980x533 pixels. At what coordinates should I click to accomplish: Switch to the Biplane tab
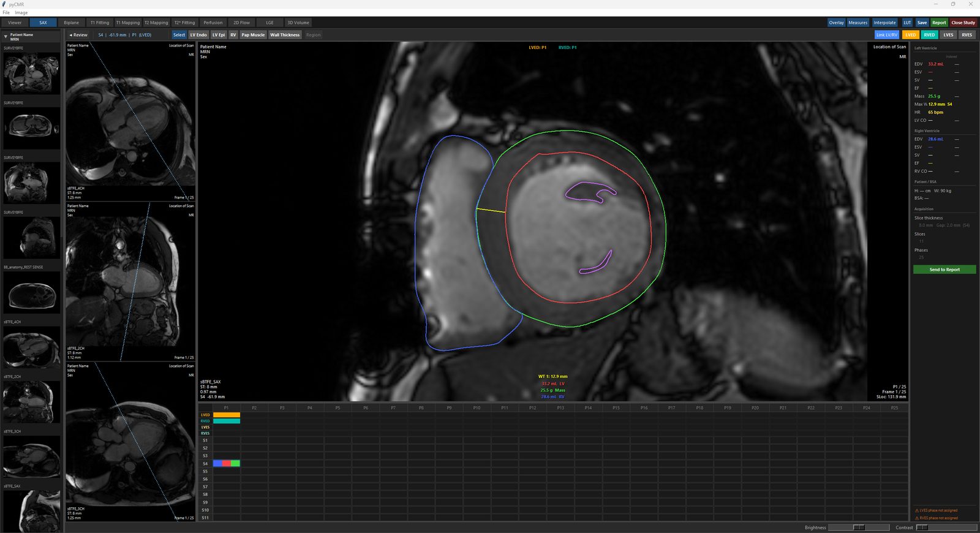[x=72, y=23]
